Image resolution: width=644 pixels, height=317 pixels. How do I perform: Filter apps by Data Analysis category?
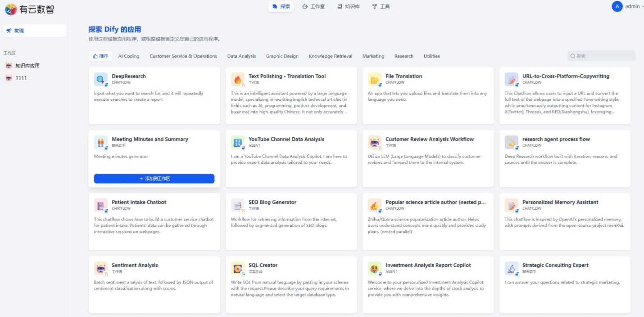(241, 56)
